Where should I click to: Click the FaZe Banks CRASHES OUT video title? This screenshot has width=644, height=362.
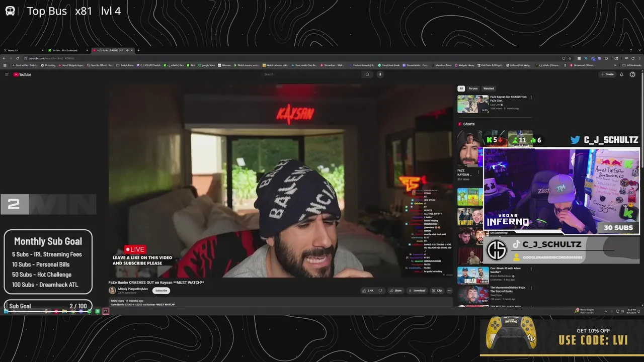156,283
